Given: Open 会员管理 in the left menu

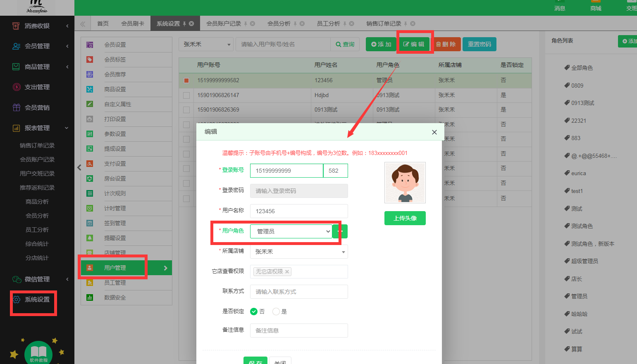Looking at the screenshot, I should point(37,46).
